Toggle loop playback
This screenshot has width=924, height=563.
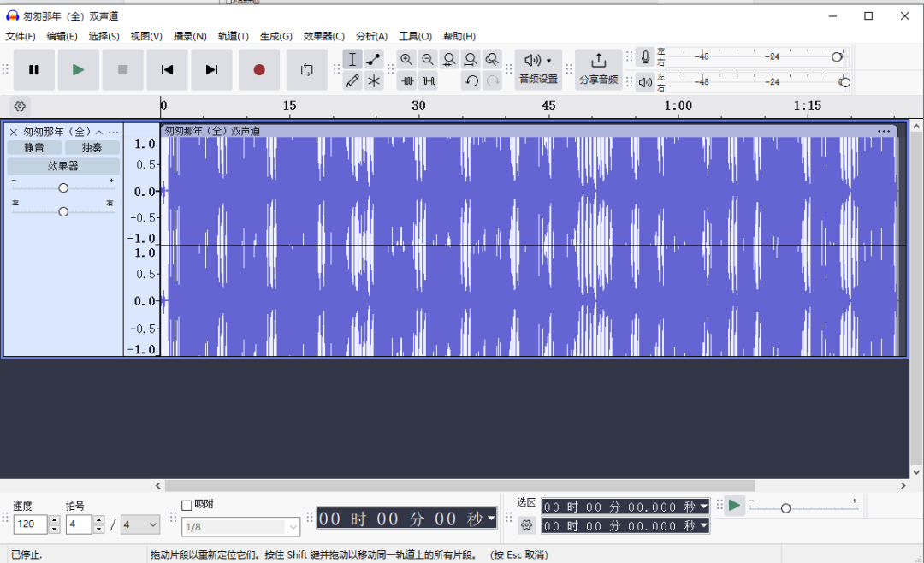point(306,69)
